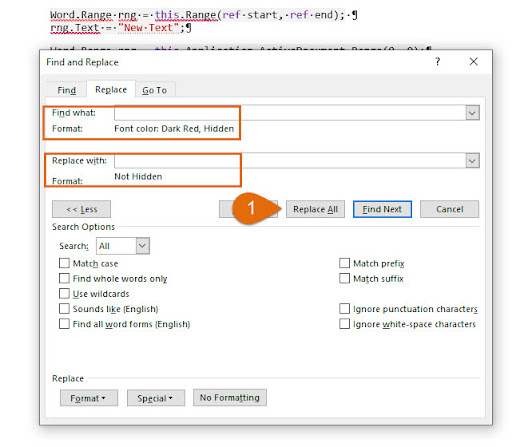Click the Replace All button
The width and height of the screenshot is (512, 447).
click(x=315, y=209)
